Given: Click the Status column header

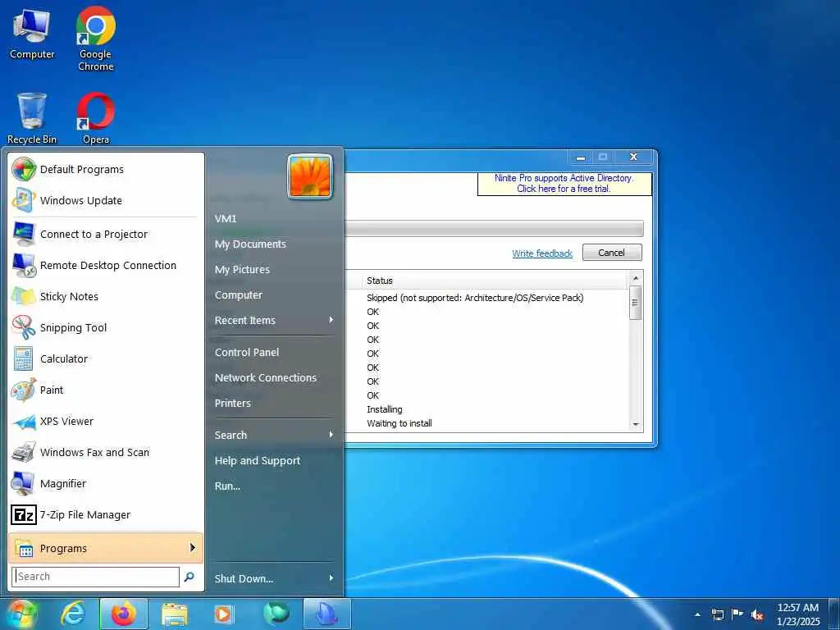Looking at the screenshot, I should [x=495, y=281].
